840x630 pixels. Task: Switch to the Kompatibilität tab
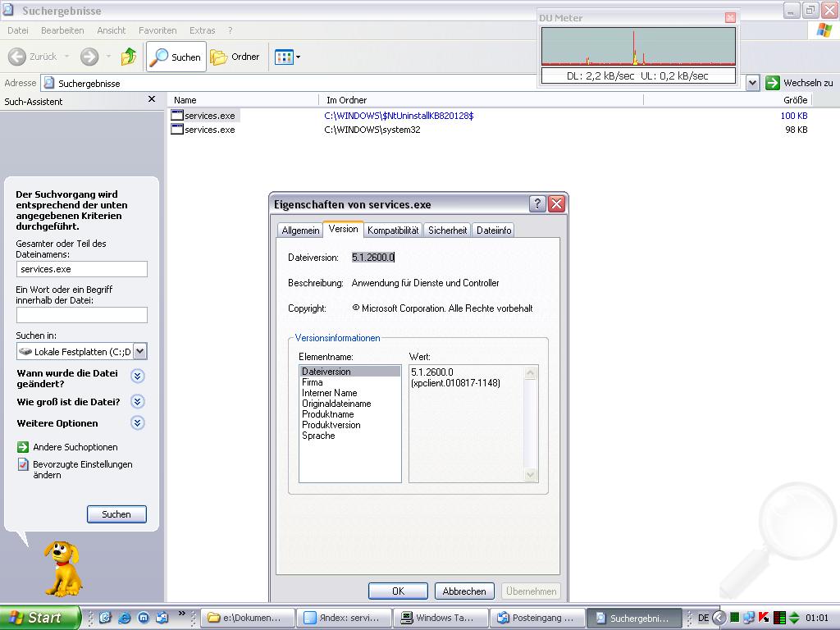393,231
